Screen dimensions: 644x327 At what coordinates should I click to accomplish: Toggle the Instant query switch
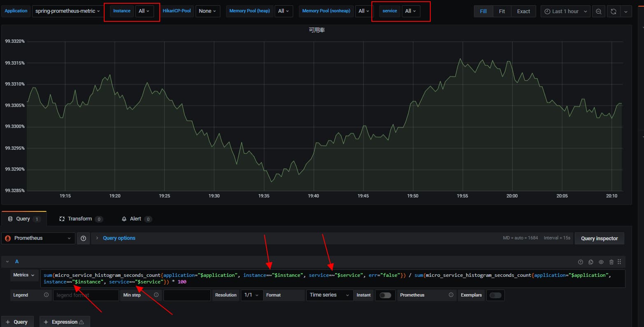[x=385, y=295]
